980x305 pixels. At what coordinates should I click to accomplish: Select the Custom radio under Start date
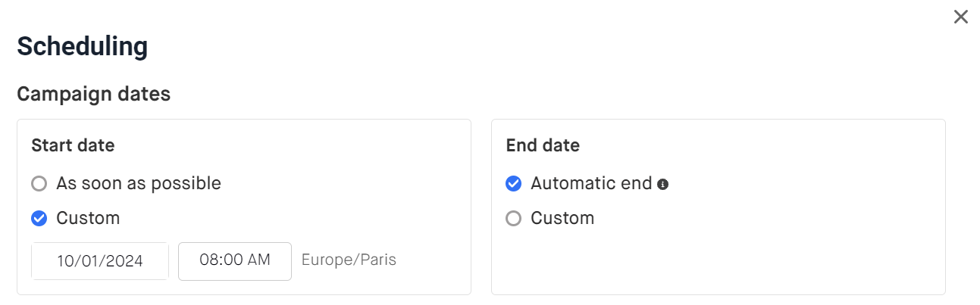pyautogui.click(x=39, y=218)
